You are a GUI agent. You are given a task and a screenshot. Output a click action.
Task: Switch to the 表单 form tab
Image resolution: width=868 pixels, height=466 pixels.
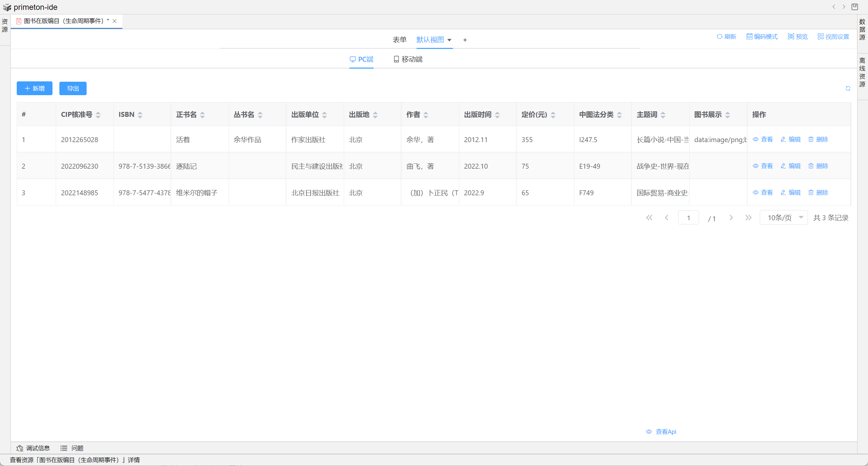click(399, 40)
